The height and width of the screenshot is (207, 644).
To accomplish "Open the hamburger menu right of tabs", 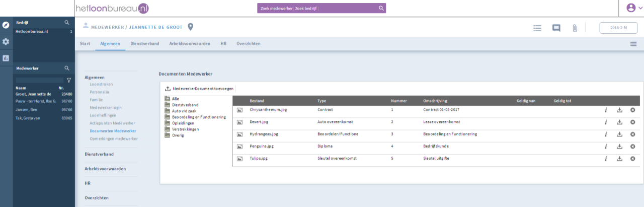I will pyautogui.click(x=633, y=44).
